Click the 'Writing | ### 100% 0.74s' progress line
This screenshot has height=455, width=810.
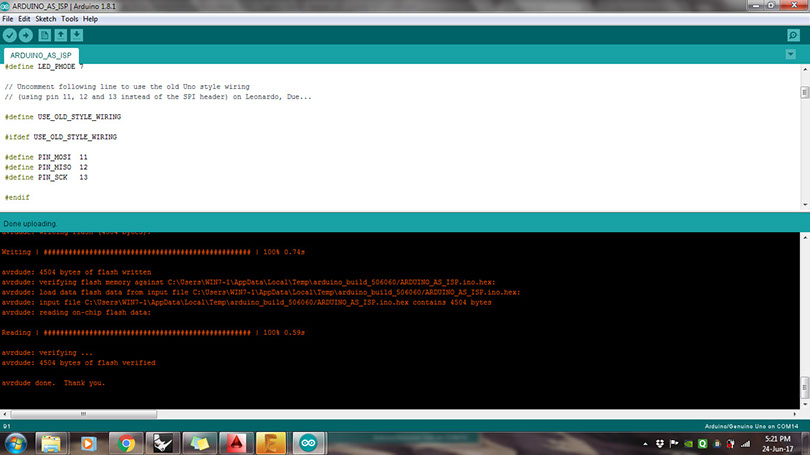click(x=153, y=252)
